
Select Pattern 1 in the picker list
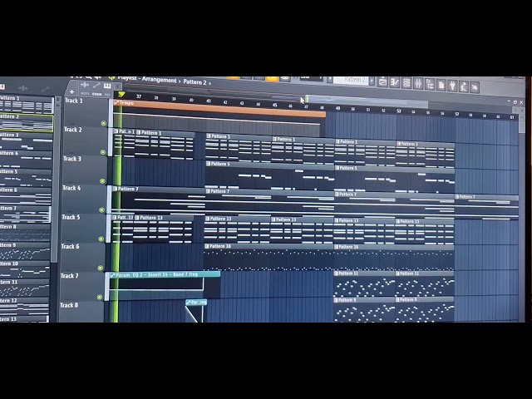tap(26, 105)
